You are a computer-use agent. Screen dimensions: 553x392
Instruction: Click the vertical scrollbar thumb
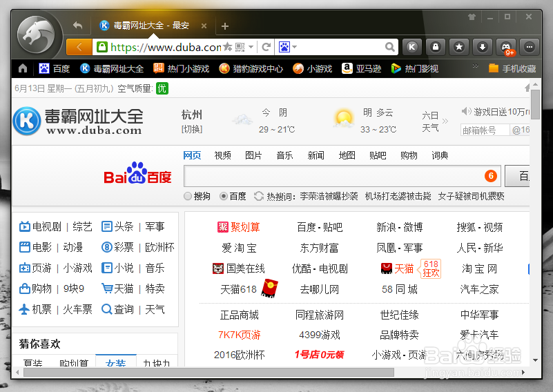[x=535, y=105]
